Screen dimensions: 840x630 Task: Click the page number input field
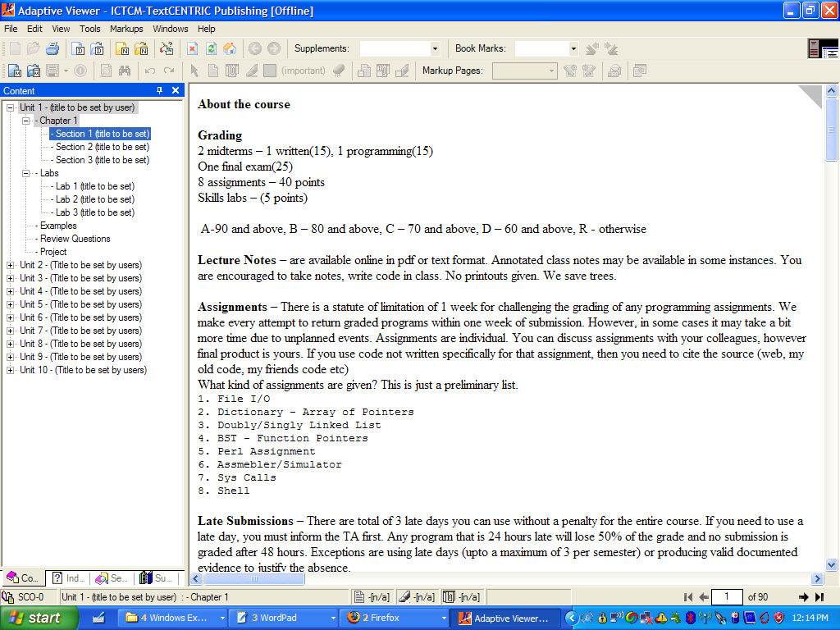[727, 597]
